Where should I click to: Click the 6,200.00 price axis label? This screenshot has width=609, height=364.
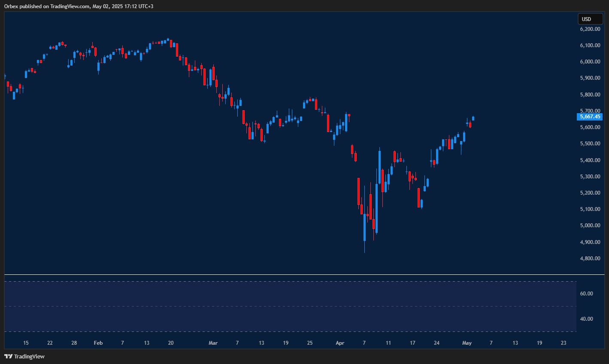tap(590, 29)
